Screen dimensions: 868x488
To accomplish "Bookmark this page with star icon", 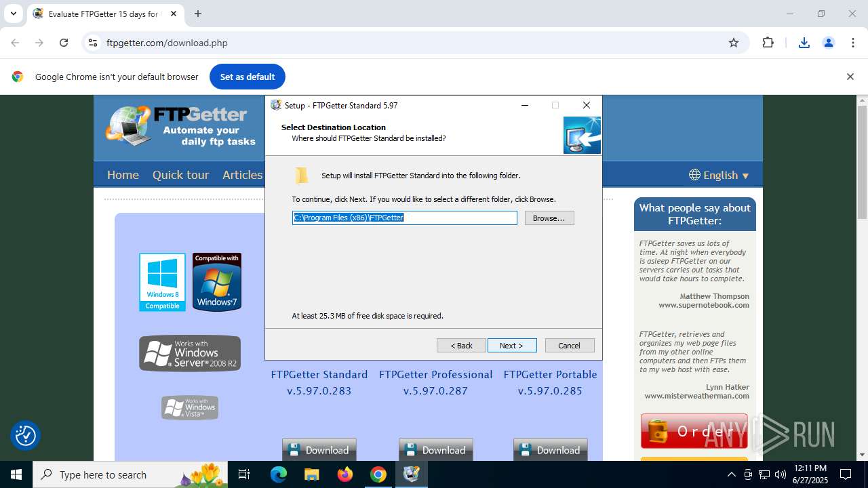I will point(734,43).
